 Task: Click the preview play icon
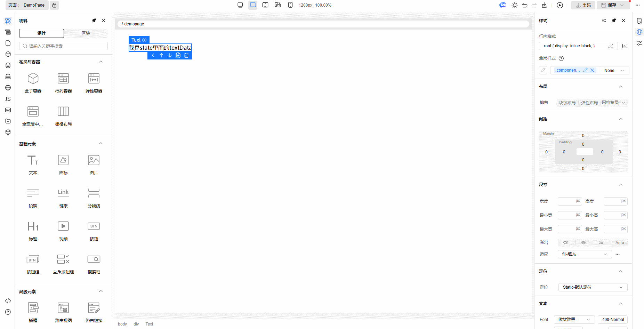(x=560, y=5)
